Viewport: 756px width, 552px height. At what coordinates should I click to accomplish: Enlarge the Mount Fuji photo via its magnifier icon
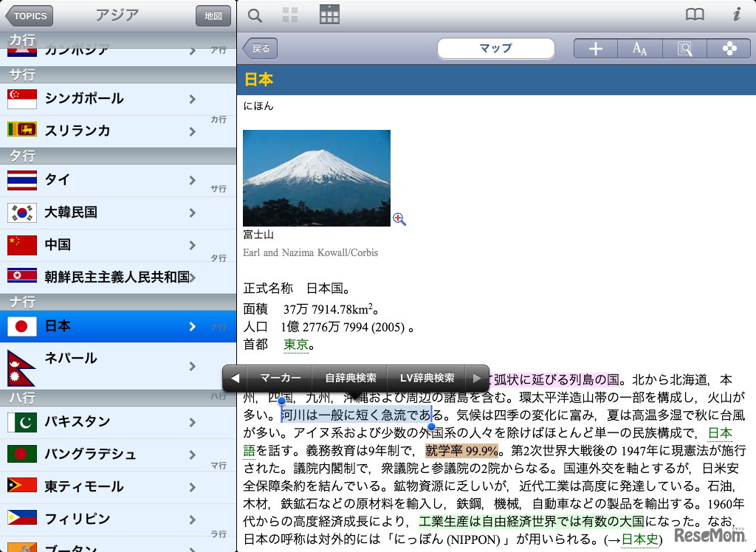click(399, 220)
